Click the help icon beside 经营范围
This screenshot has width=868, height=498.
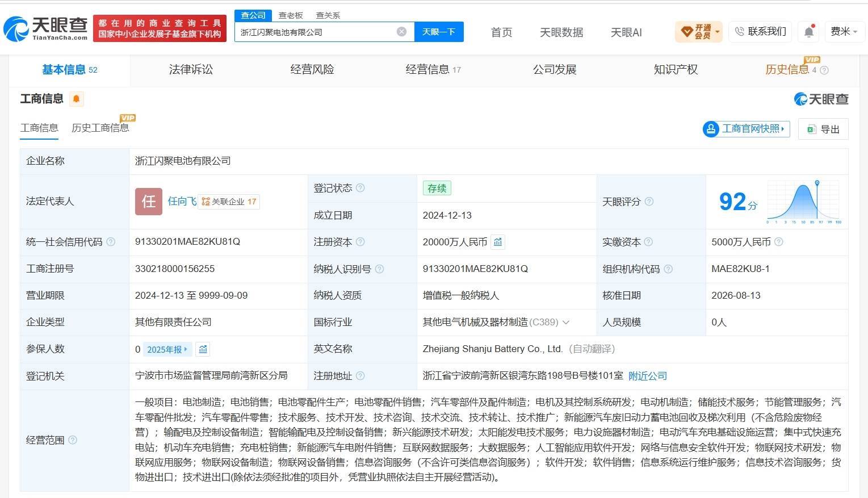click(x=73, y=440)
